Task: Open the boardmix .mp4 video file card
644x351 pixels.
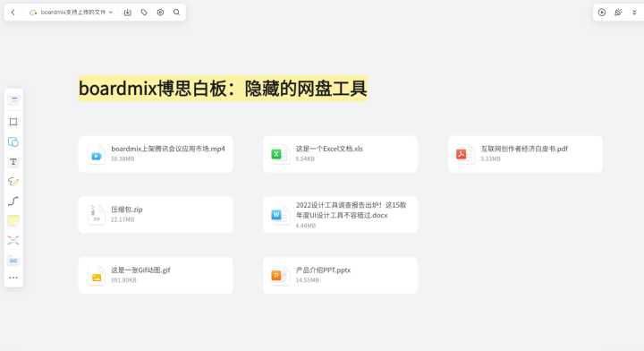Action: click(x=156, y=154)
